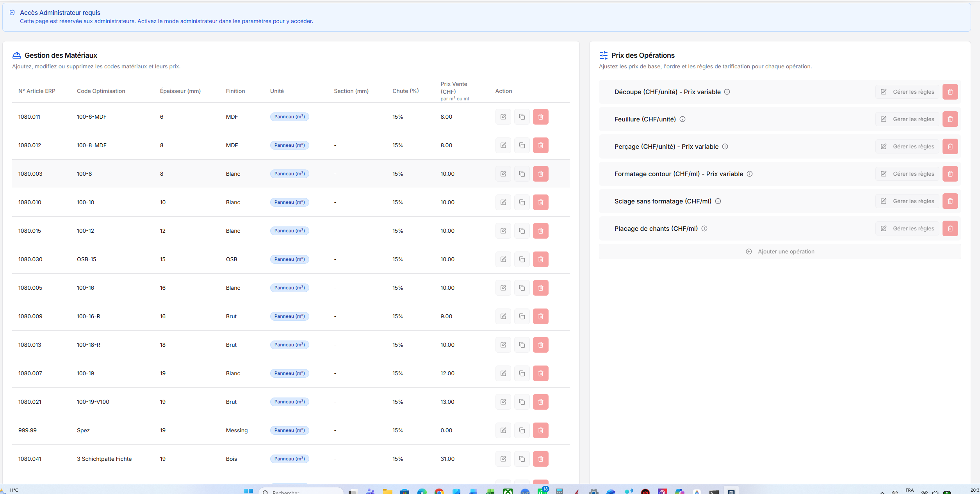Select Panneau (m²) badge in OSB-15 row
This screenshot has height=494, width=980.
[289, 259]
